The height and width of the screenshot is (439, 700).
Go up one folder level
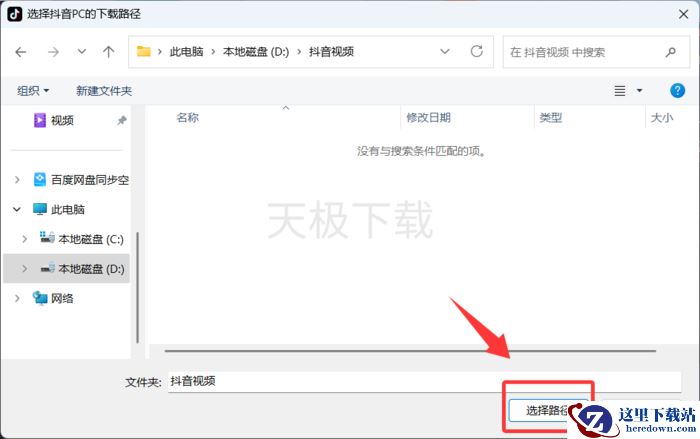pyautogui.click(x=108, y=52)
